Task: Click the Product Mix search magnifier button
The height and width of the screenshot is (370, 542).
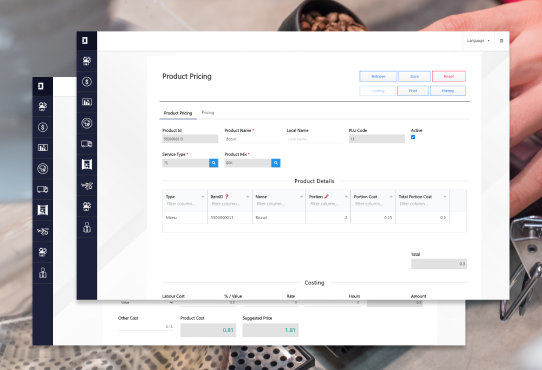Action: point(275,163)
